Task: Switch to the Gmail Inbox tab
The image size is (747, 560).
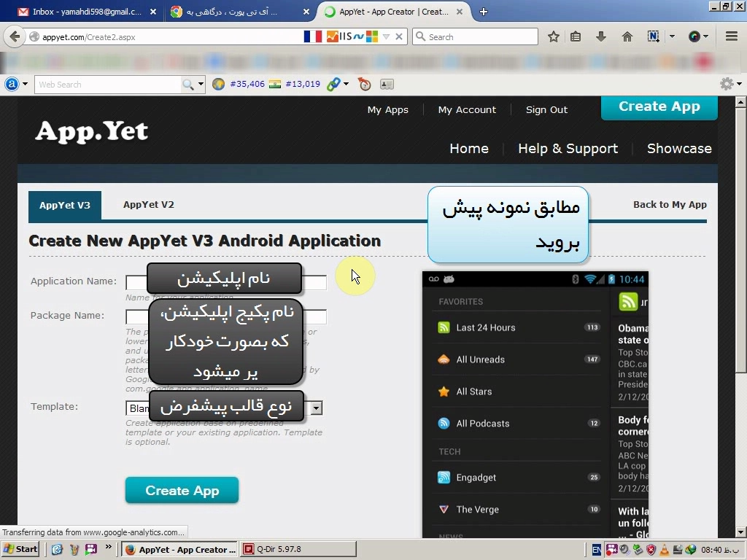Action: pos(88,12)
